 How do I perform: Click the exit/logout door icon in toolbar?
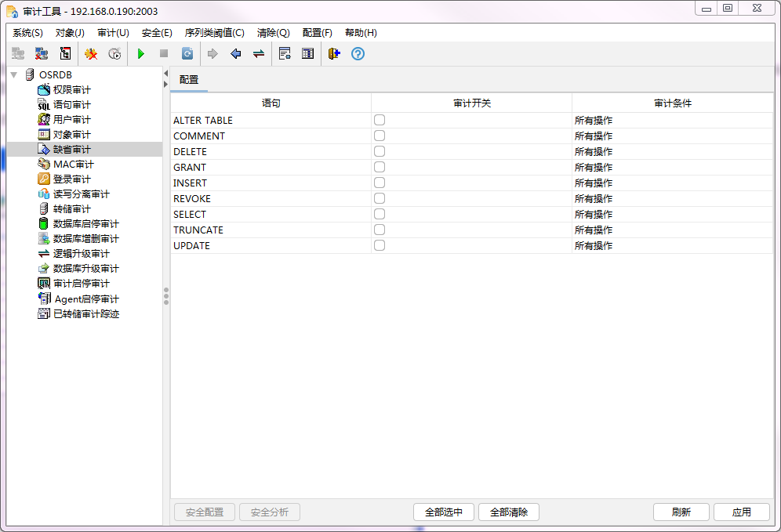pyautogui.click(x=334, y=53)
